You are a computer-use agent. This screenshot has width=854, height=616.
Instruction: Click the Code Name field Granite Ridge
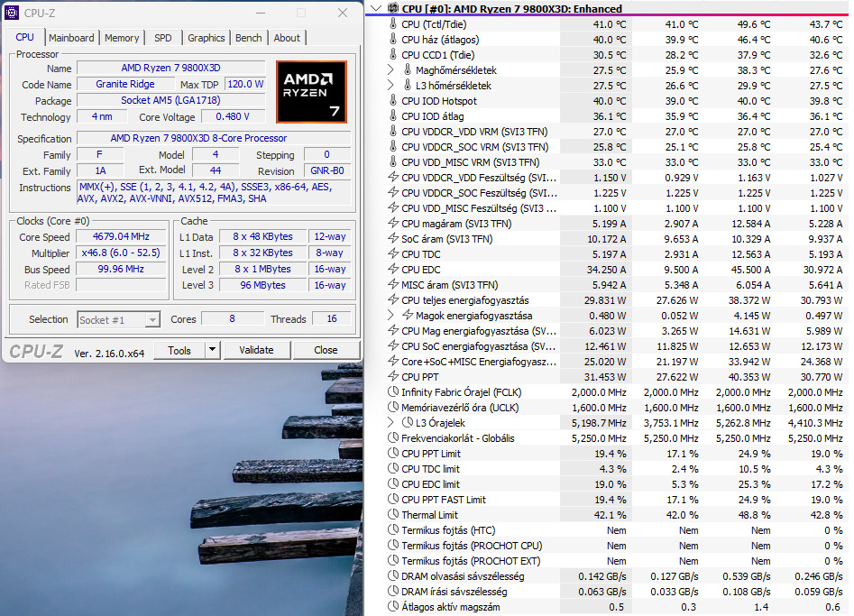pyautogui.click(x=125, y=84)
